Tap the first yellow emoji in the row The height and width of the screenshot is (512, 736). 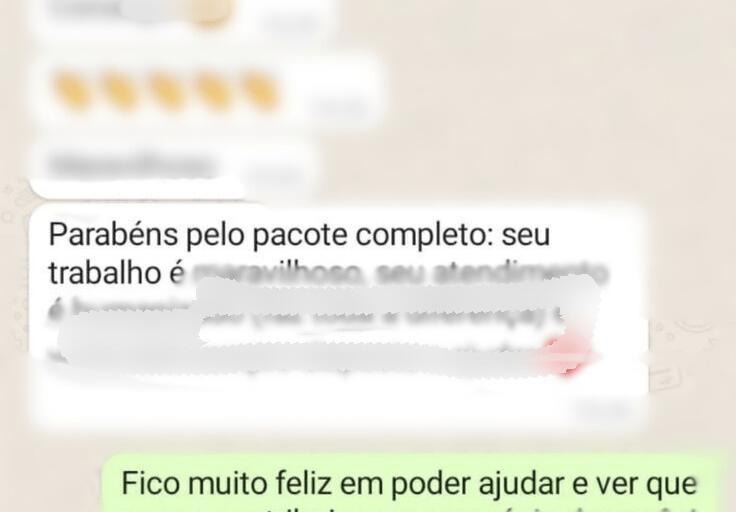[x=71, y=91]
